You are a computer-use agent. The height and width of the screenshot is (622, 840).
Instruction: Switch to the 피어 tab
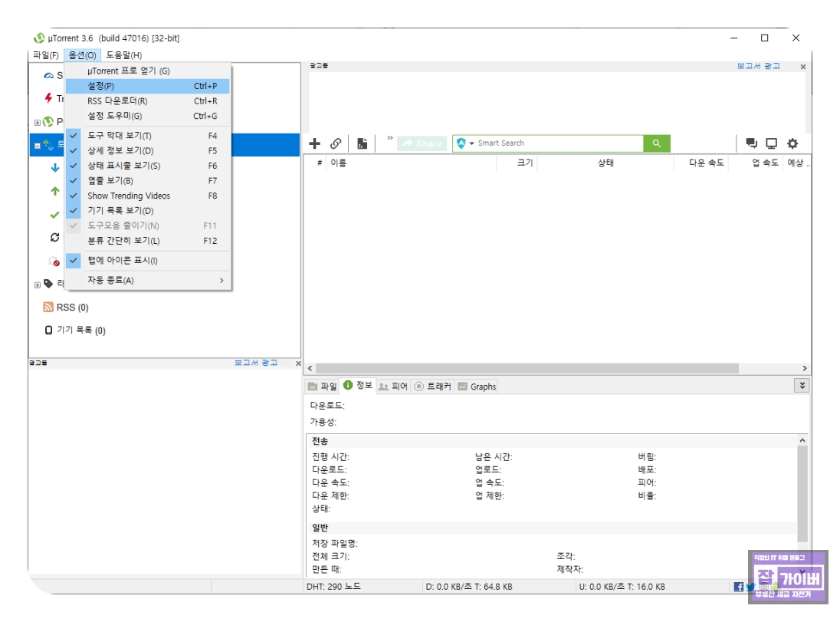point(393,387)
